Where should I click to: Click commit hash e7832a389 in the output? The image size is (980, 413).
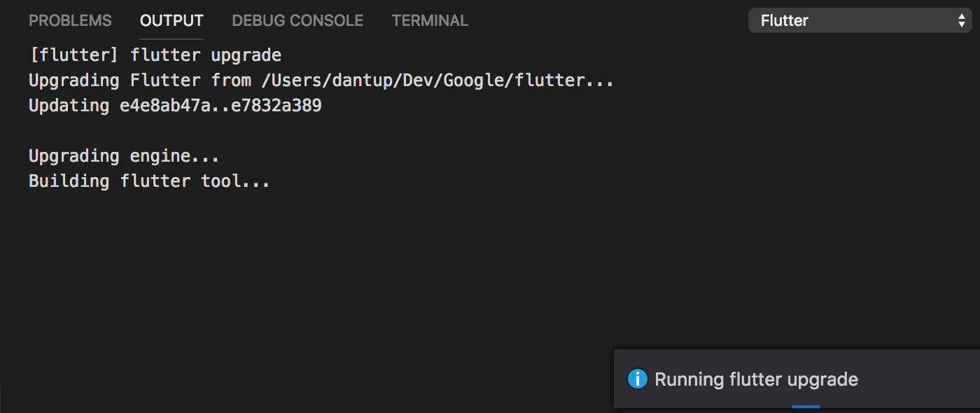[x=276, y=106]
